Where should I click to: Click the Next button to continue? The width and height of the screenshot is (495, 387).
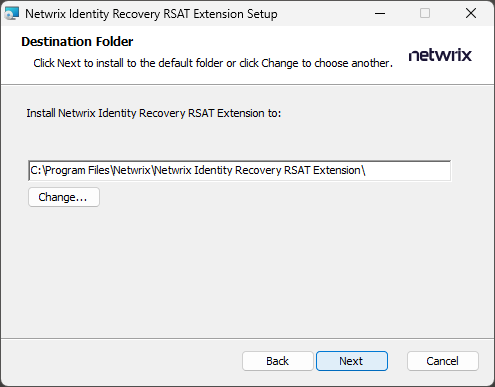[x=352, y=361]
